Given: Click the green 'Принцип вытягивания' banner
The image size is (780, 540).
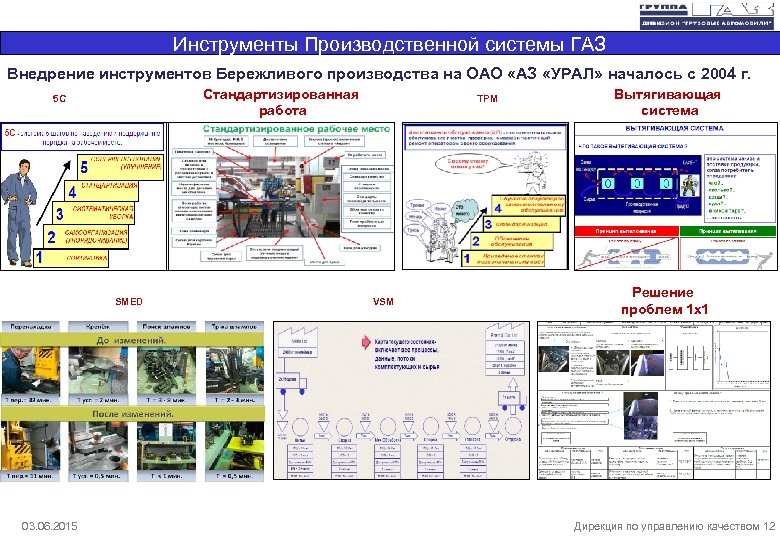Looking at the screenshot, I should 728,231.
